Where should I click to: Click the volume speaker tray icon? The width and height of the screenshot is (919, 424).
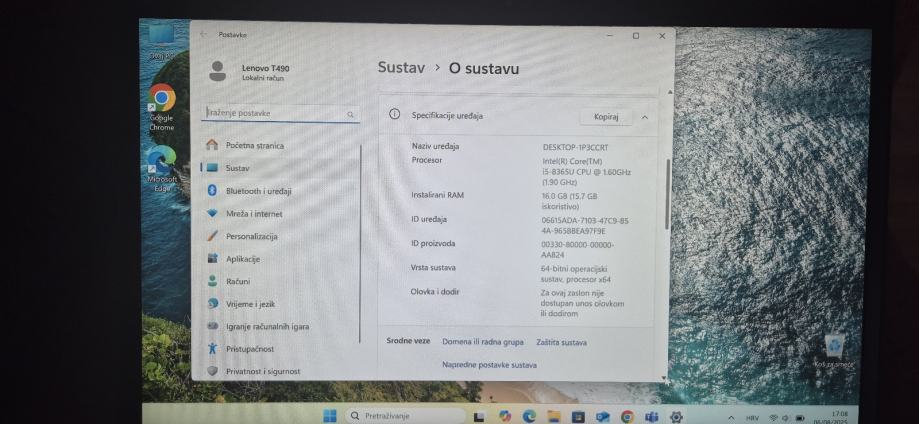click(785, 418)
